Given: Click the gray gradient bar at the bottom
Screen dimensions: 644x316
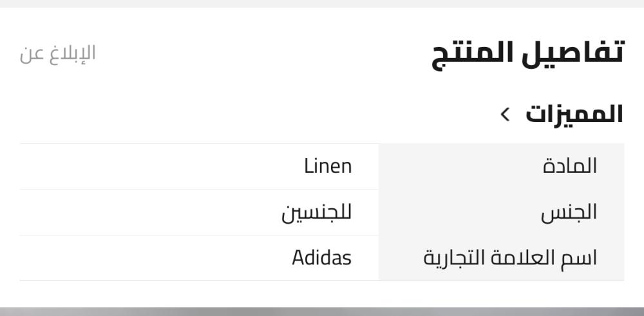Looking at the screenshot, I should [322, 311].
